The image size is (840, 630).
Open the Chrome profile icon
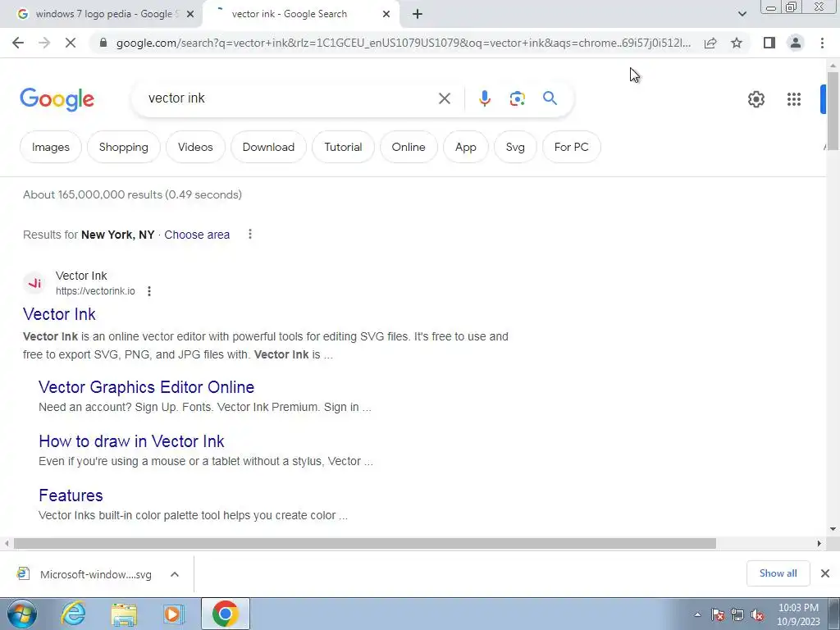(x=796, y=43)
